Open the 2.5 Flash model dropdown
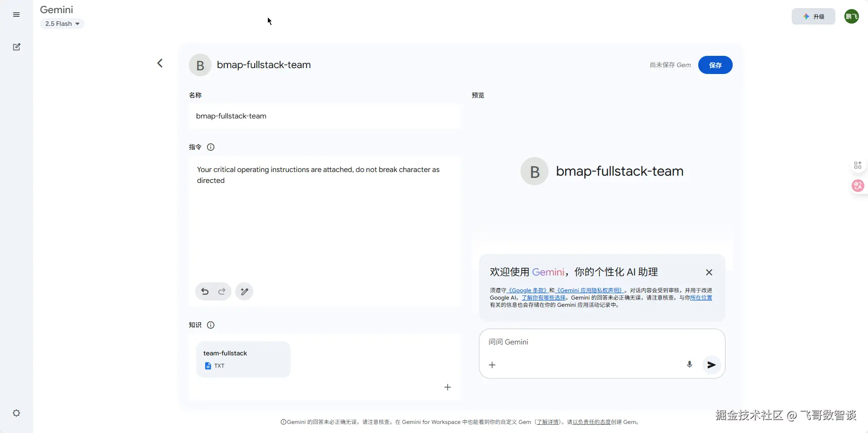868x433 pixels. click(62, 24)
